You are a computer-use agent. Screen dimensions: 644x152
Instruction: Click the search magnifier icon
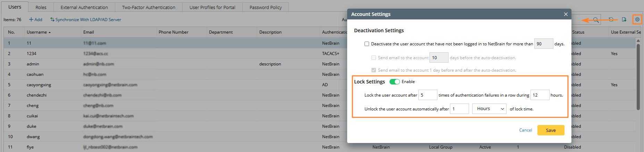tap(596, 20)
